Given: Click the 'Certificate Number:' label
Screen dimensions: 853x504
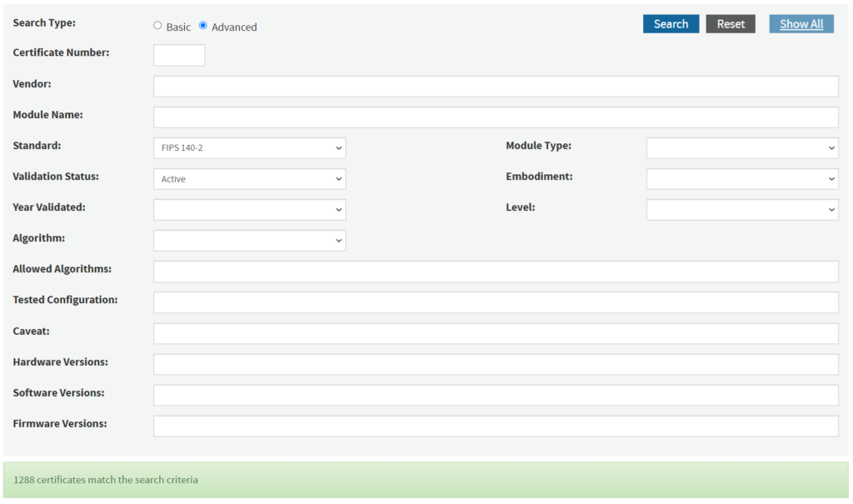Looking at the screenshot, I should click(x=61, y=52).
